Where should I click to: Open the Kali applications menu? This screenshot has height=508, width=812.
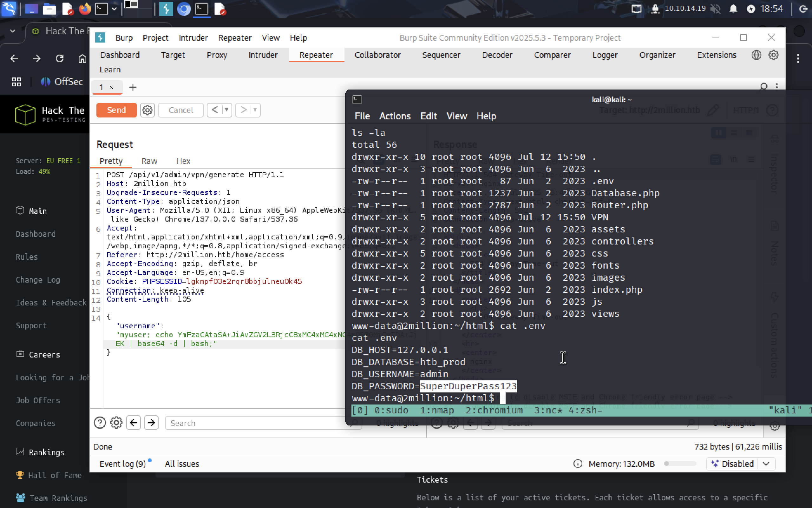(x=9, y=9)
